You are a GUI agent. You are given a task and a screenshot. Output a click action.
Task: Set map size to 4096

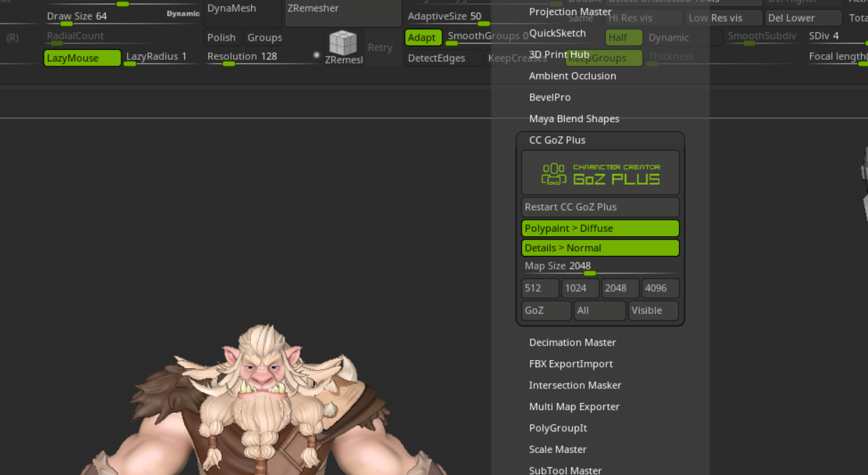(x=660, y=288)
